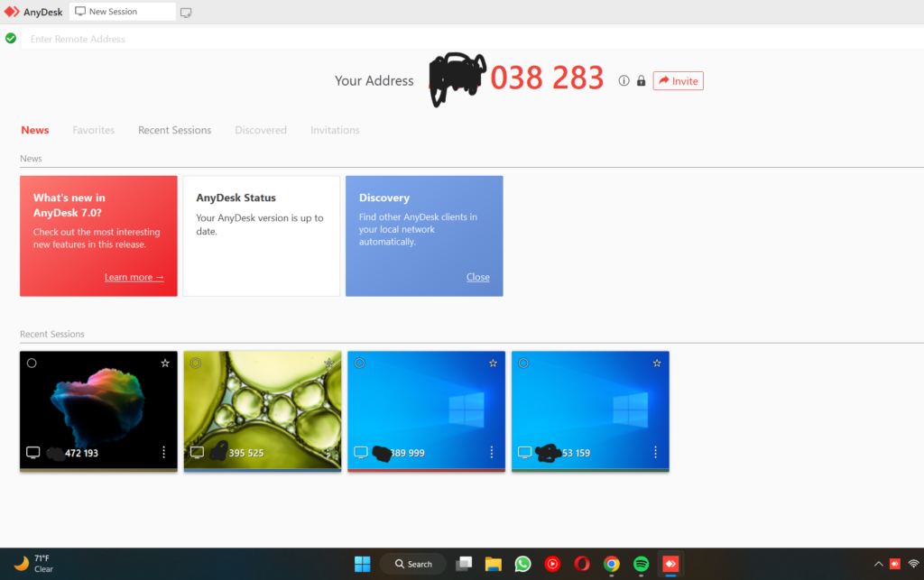Viewport: 924px width, 580px height.
Task: Select the New Session tab
Action: pyautogui.click(x=123, y=11)
